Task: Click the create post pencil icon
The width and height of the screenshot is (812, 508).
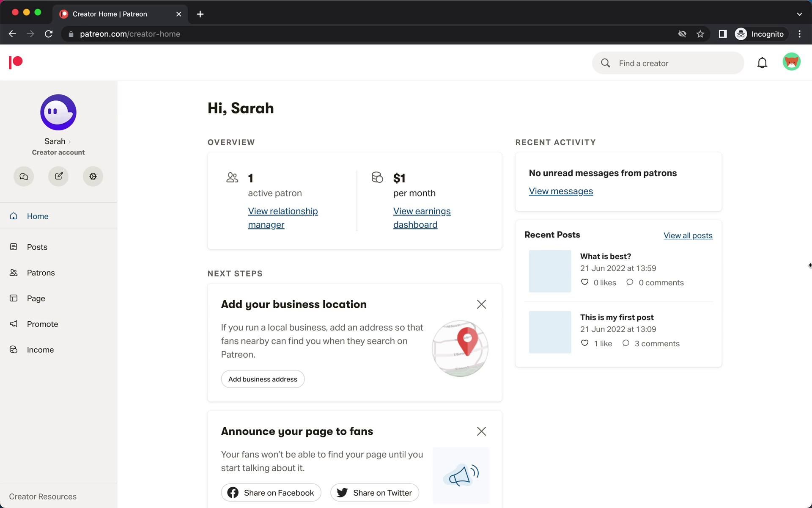Action: 58,177
